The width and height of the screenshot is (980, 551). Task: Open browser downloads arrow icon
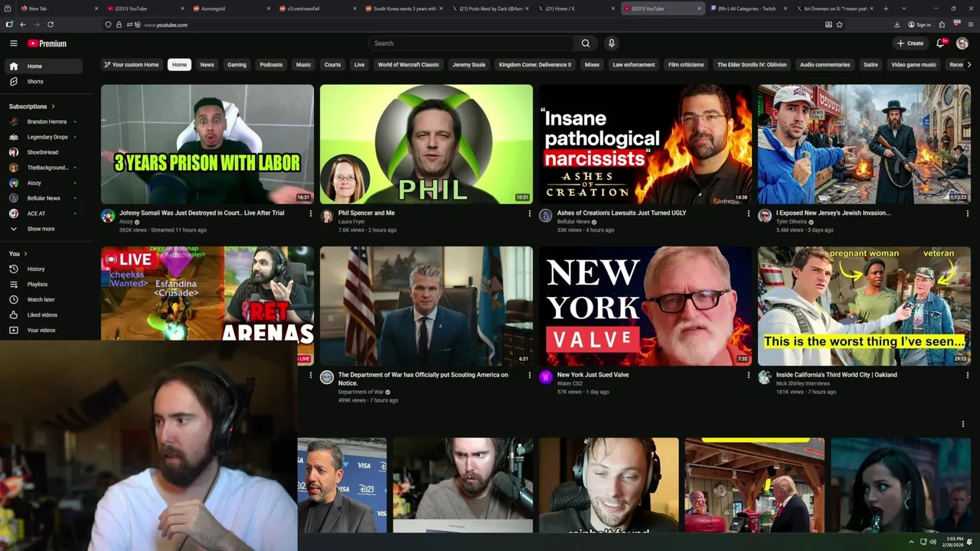[897, 24]
